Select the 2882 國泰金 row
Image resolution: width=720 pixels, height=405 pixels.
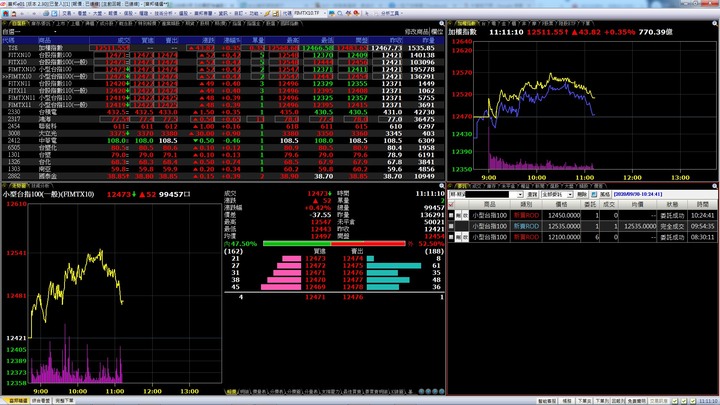[223, 176]
